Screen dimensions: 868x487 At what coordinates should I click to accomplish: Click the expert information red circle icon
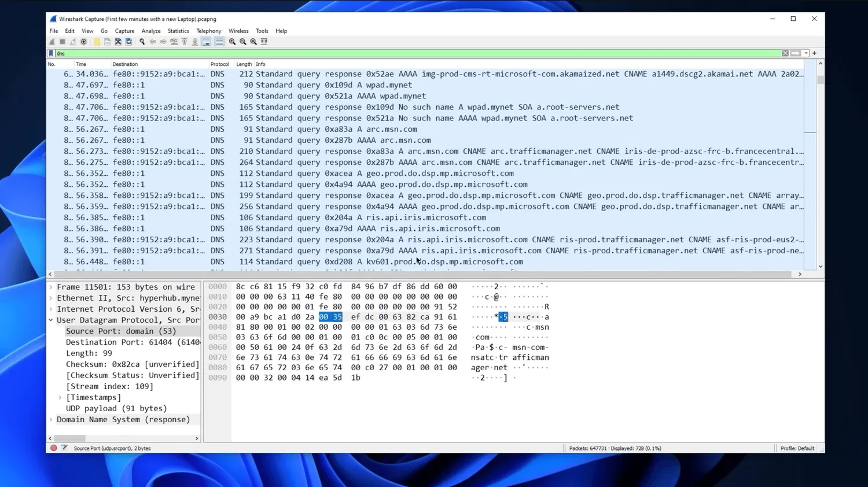(54, 448)
